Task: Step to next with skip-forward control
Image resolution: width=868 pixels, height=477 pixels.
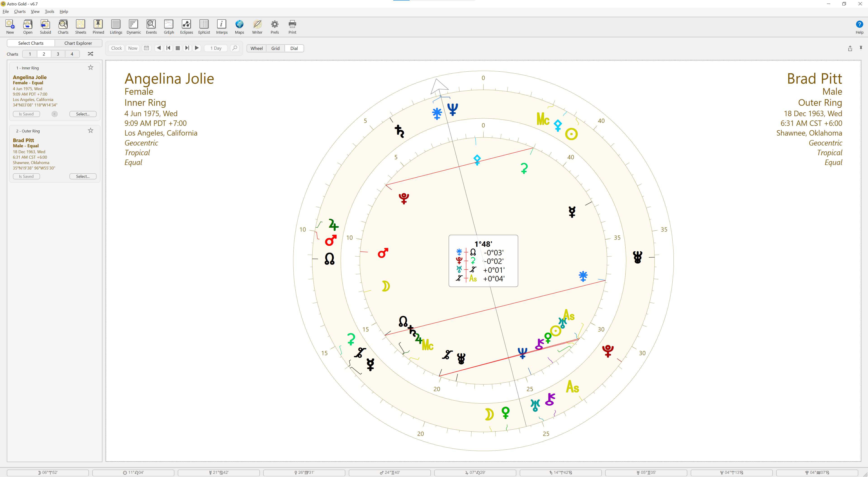Action: pyautogui.click(x=187, y=48)
